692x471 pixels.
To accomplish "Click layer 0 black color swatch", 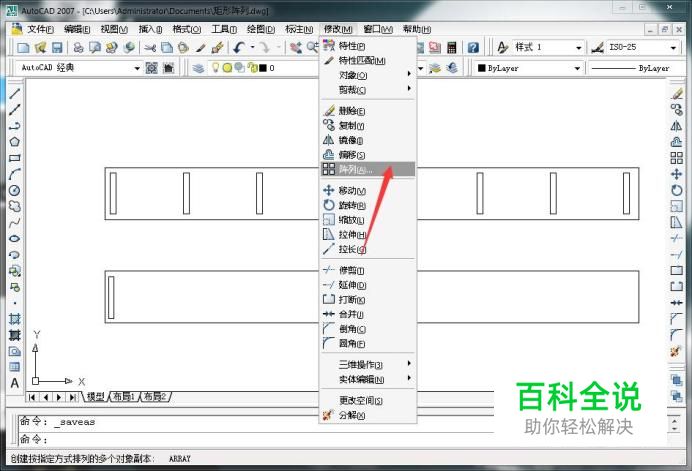I will tap(263, 68).
